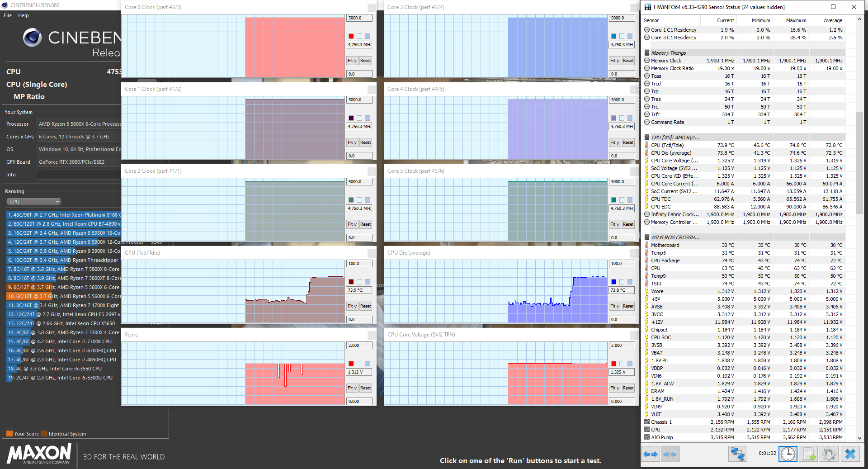Click lightning icon next to Vcore
Image resolution: width=868 pixels, height=469 pixels.
647,291
